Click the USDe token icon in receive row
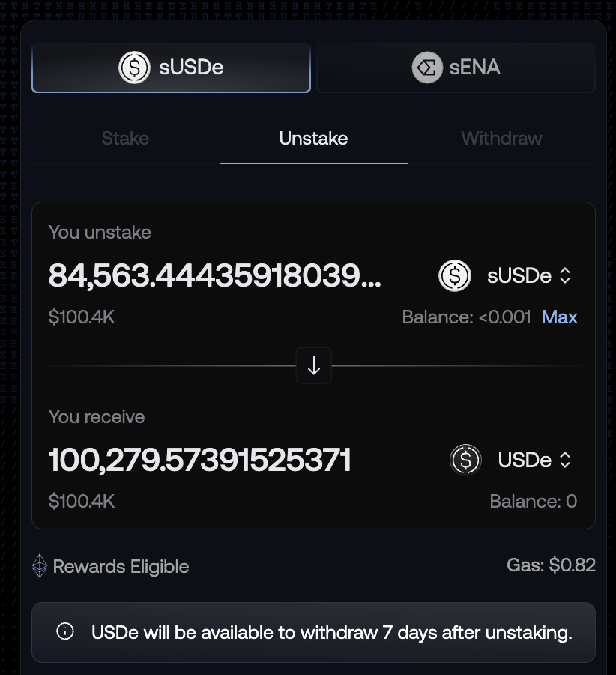 tap(465, 460)
